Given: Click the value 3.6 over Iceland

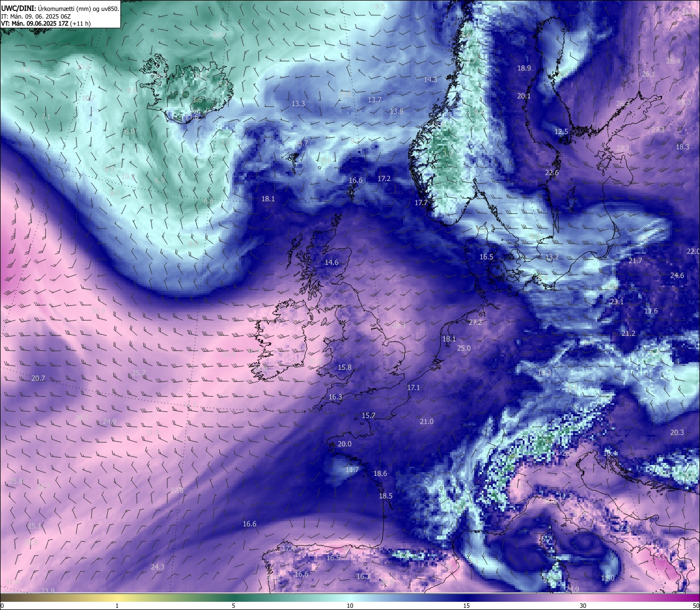Looking at the screenshot, I should pos(197,100).
